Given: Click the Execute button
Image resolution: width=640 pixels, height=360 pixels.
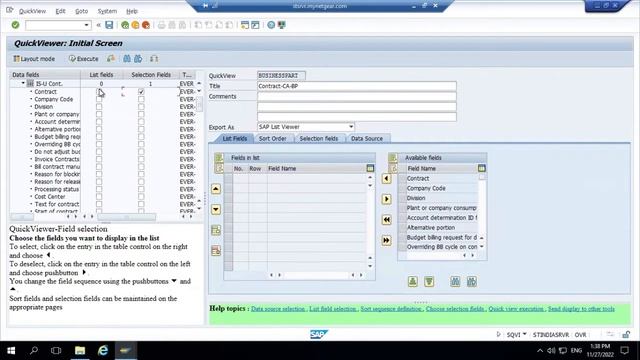Looking at the screenshot, I should click(84, 59).
